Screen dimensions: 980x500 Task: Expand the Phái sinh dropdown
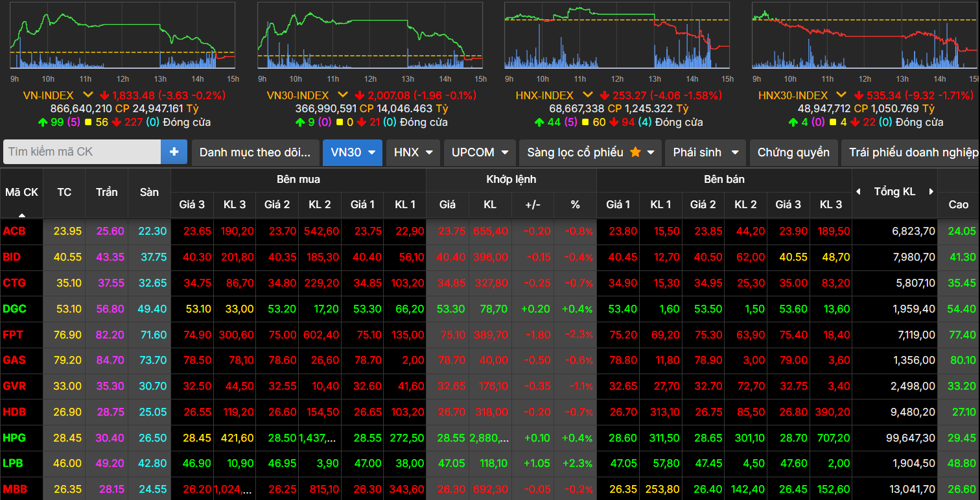point(705,152)
